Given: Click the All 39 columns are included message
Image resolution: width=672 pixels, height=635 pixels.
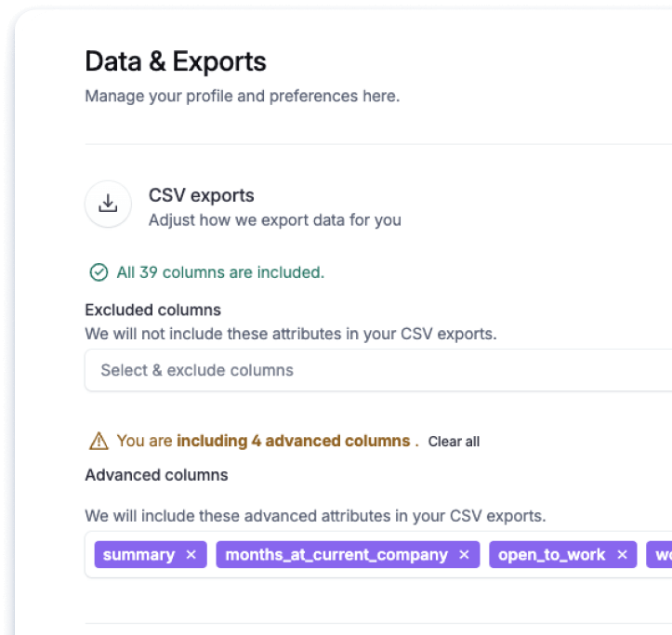Looking at the screenshot, I should tap(220, 272).
